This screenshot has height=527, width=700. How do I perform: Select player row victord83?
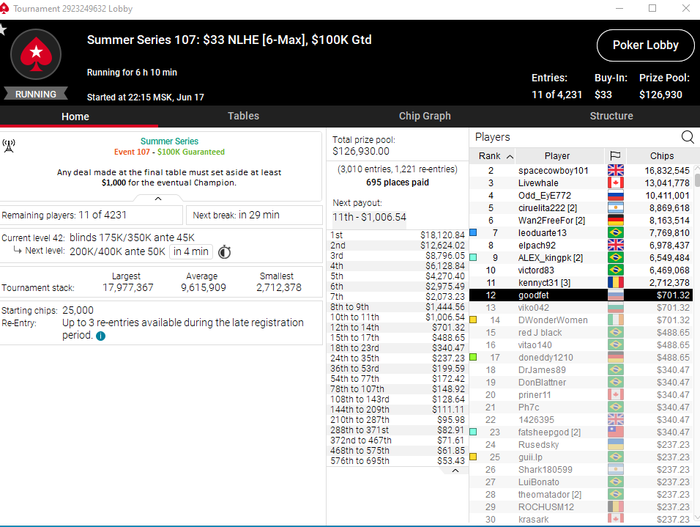click(582, 270)
